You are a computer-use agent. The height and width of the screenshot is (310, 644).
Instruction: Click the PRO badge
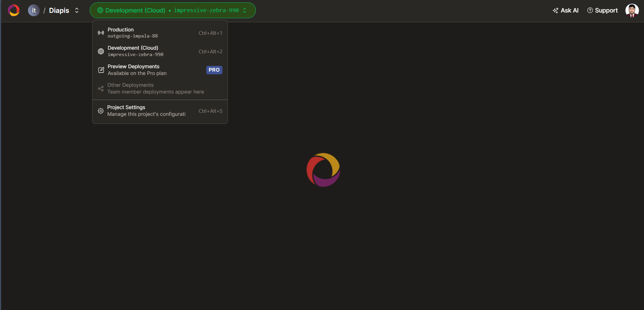click(214, 70)
